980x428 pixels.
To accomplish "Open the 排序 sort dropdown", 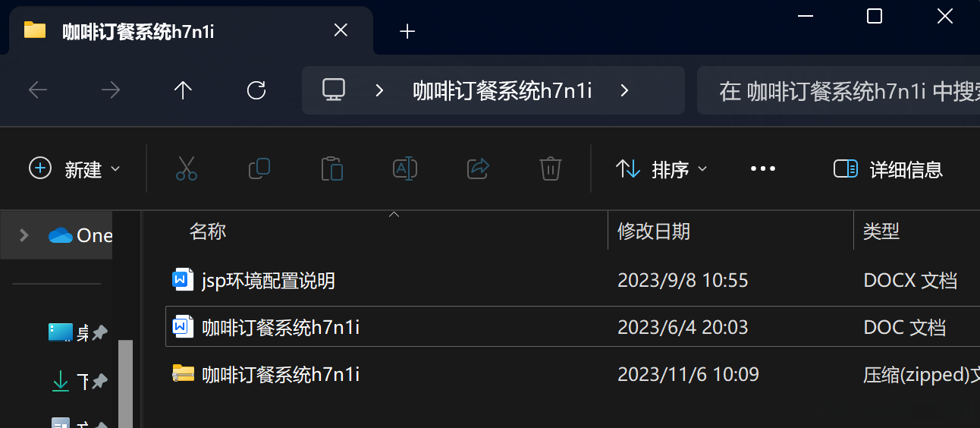I will pyautogui.click(x=661, y=169).
